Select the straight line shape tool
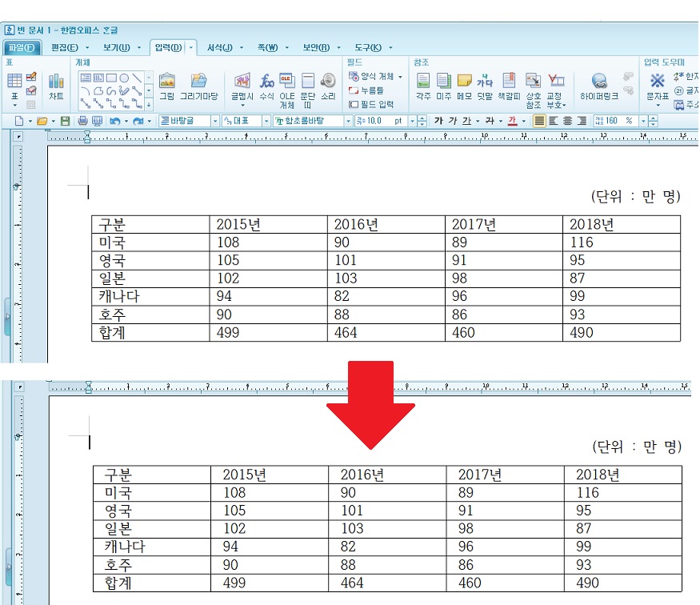The image size is (700, 605). pos(137,78)
